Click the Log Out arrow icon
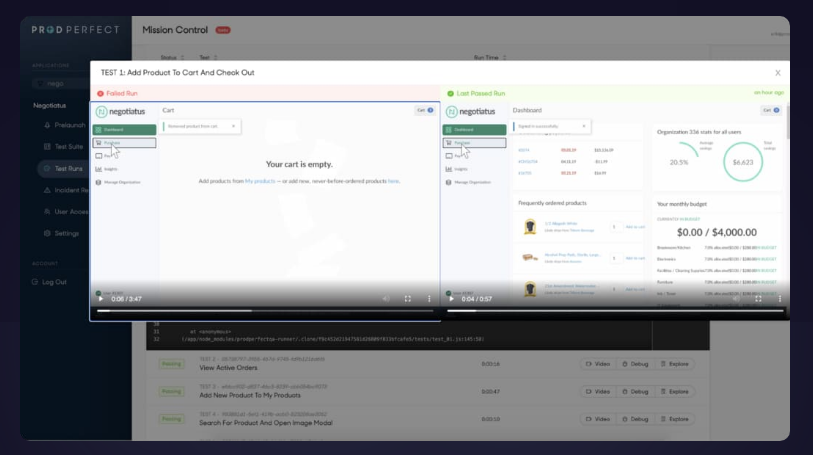The width and height of the screenshot is (813, 455). [35, 282]
